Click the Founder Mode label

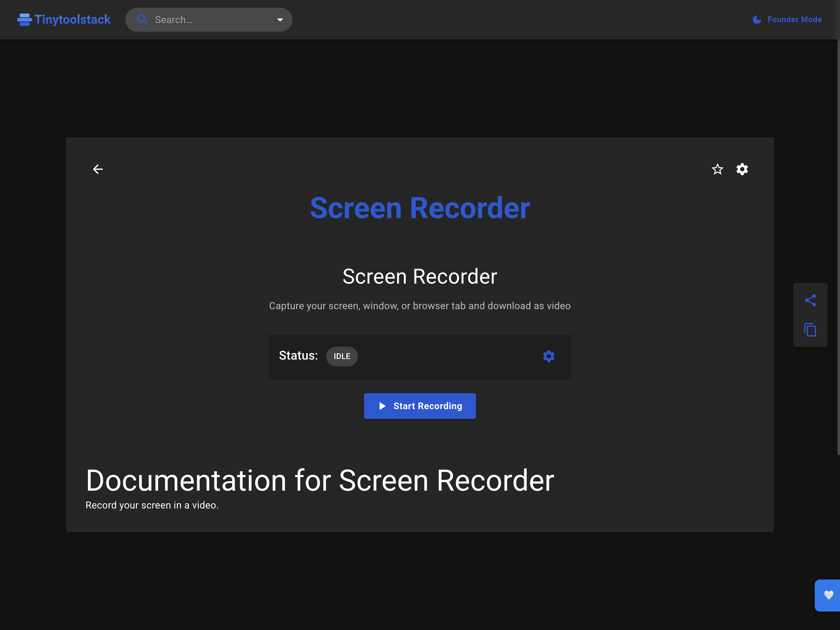(794, 20)
